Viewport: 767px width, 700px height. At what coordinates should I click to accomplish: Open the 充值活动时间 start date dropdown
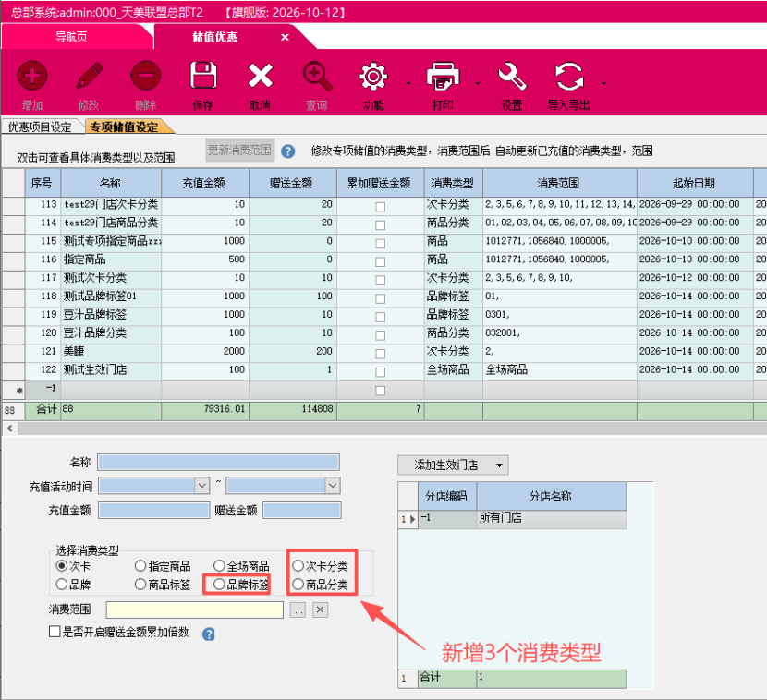[x=202, y=486]
